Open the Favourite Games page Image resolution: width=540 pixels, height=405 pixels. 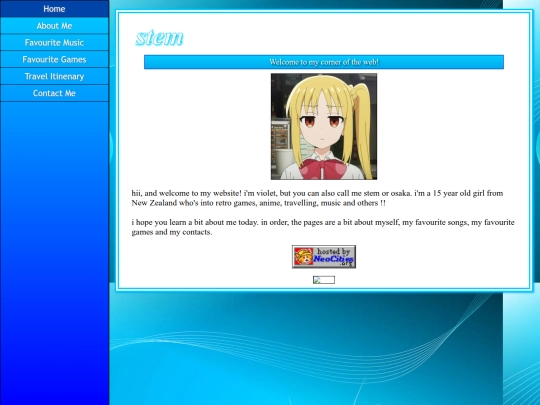click(54, 59)
